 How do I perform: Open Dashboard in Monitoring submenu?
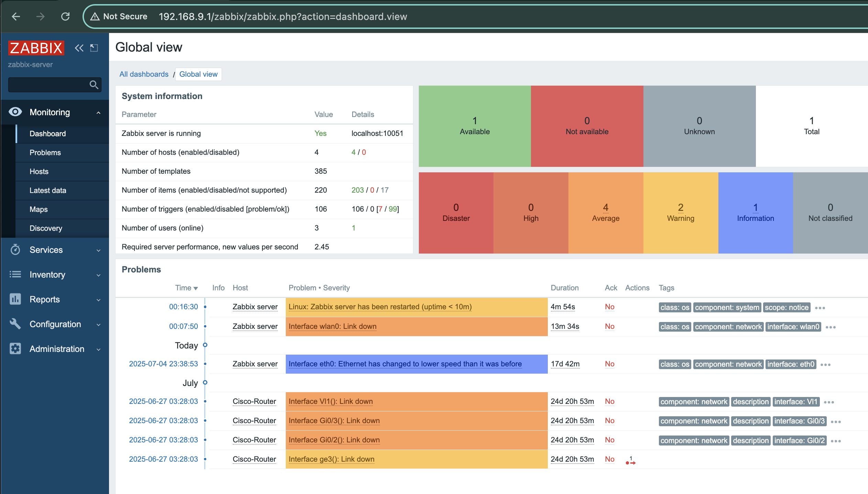[x=63, y=133]
